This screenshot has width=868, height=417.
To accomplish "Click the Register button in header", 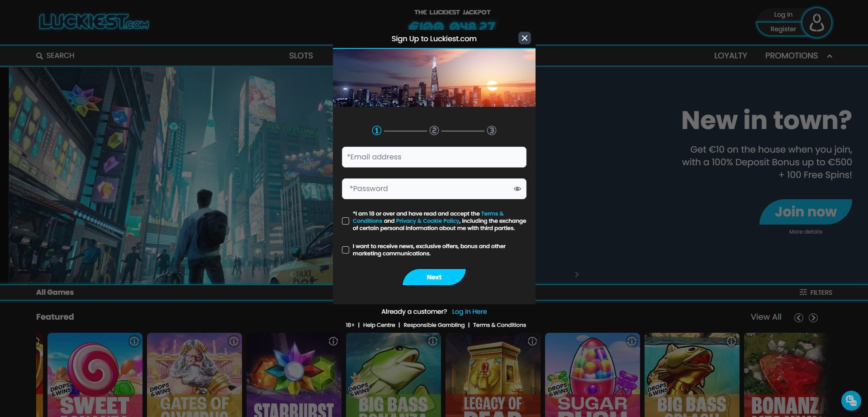I will tap(783, 29).
